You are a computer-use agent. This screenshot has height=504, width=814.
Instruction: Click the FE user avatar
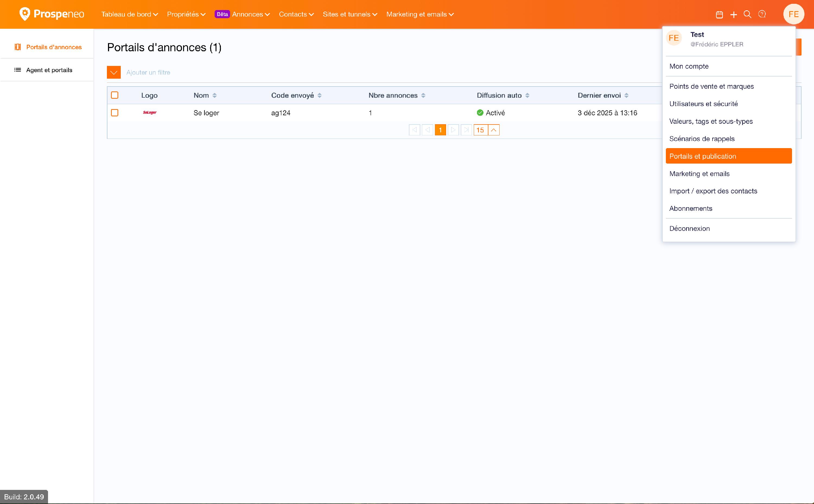pos(793,14)
